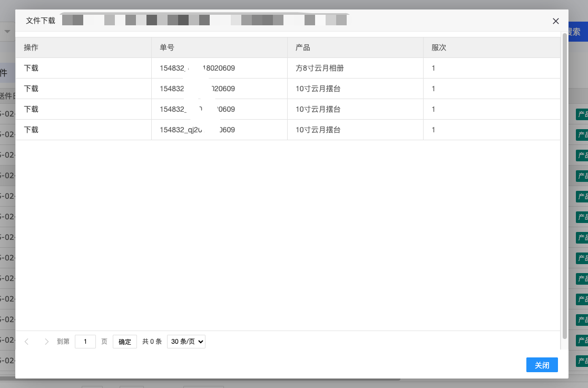Viewport: 588px width, 388px height.
Task: Close the dialog with the X icon
Action: coord(555,21)
